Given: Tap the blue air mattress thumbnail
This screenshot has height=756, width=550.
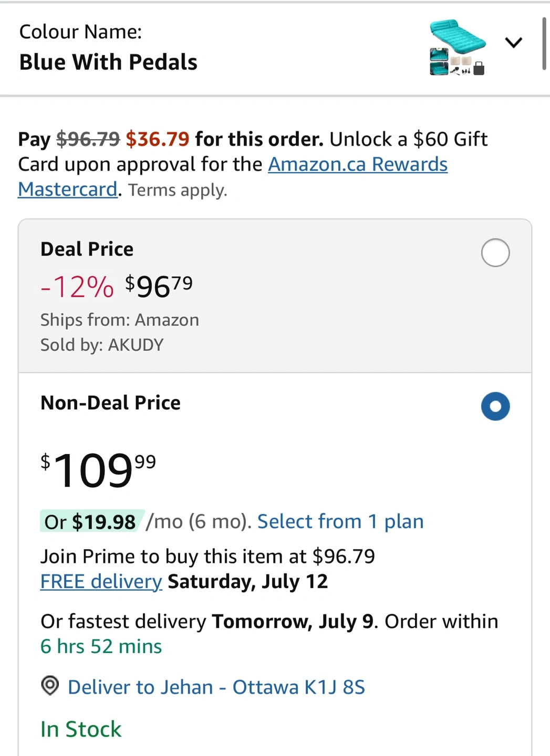Looking at the screenshot, I should 458,47.
